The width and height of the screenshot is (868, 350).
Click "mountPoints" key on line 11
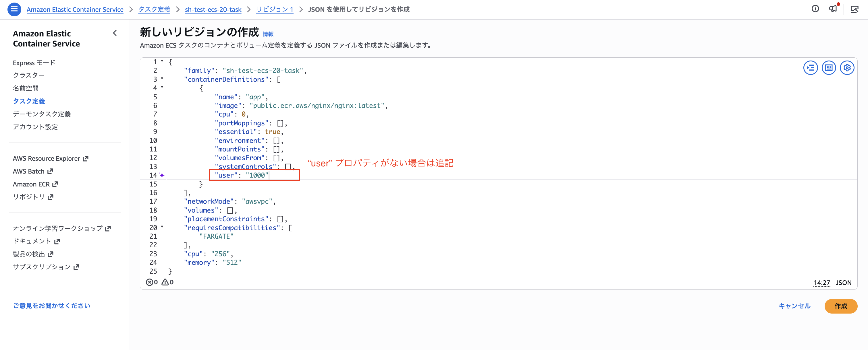240,149
